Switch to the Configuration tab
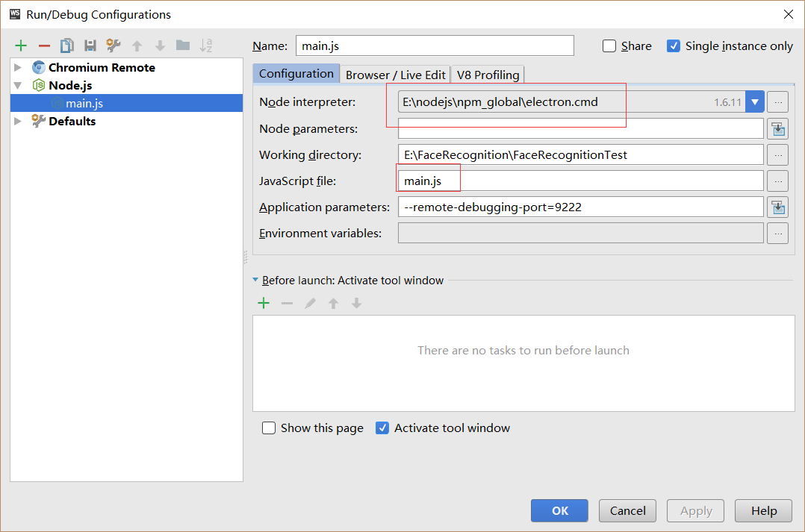The width and height of the screenshot is (805, 532). pyautogui.click(x=296, y=74)
